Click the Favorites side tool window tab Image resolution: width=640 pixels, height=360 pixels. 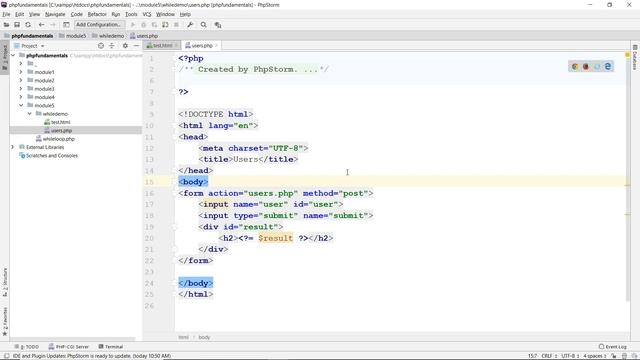tap(5, 321)
